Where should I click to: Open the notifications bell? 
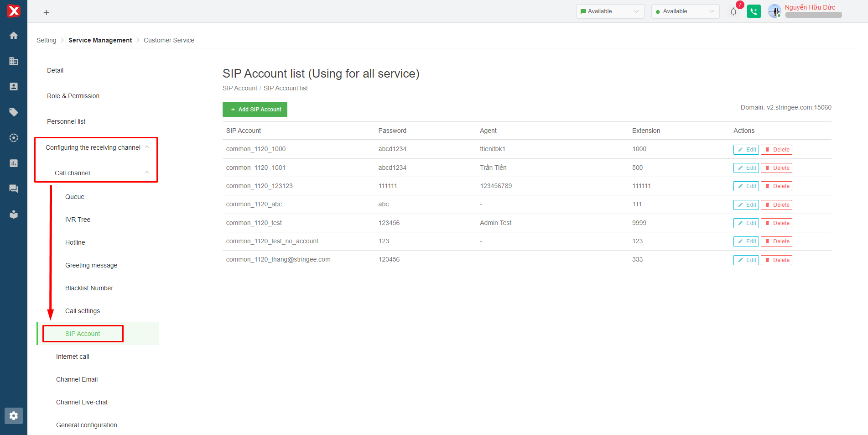pyautogui.click(x=733, y=12)
